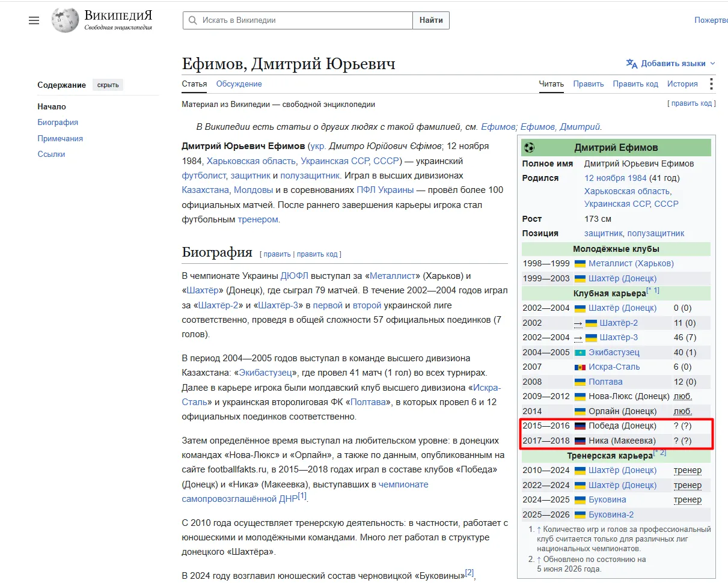The image size is (728, 583).
Task: Open защитник link in infobox Позиция row
Action: coord(604,233)
